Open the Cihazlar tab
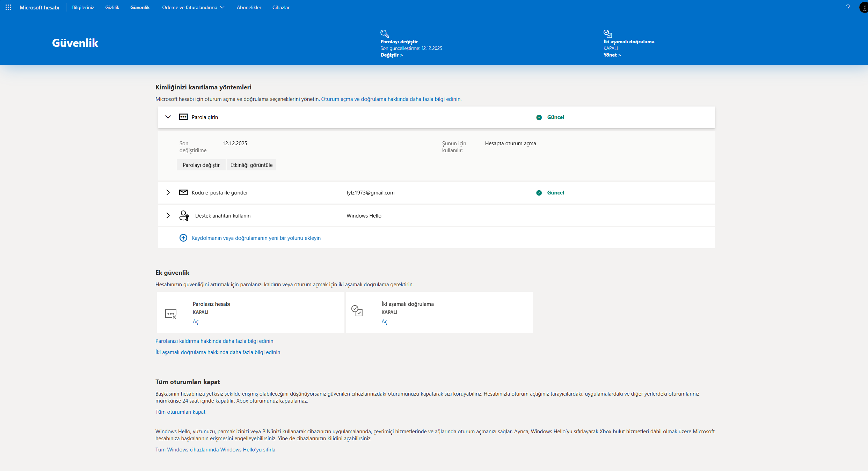 click(x=281, y=7)
